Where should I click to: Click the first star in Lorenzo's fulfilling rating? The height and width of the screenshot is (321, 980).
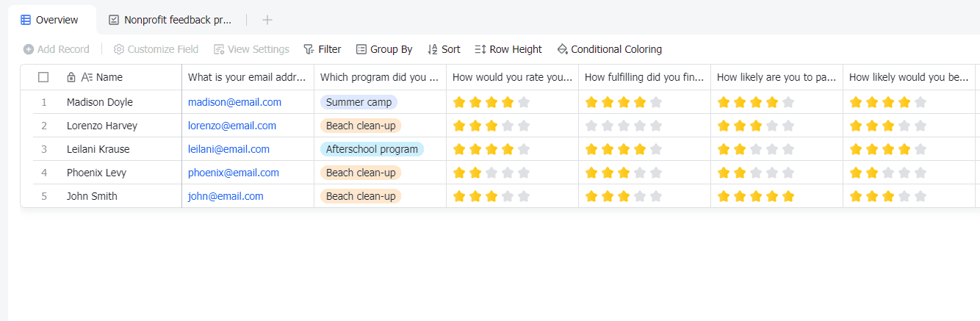point(591,126)
